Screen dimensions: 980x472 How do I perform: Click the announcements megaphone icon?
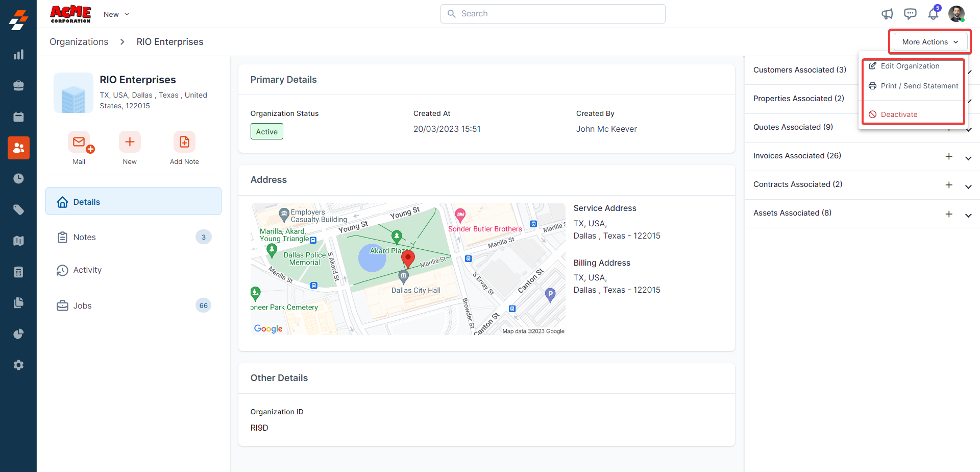tap(887, 14)
